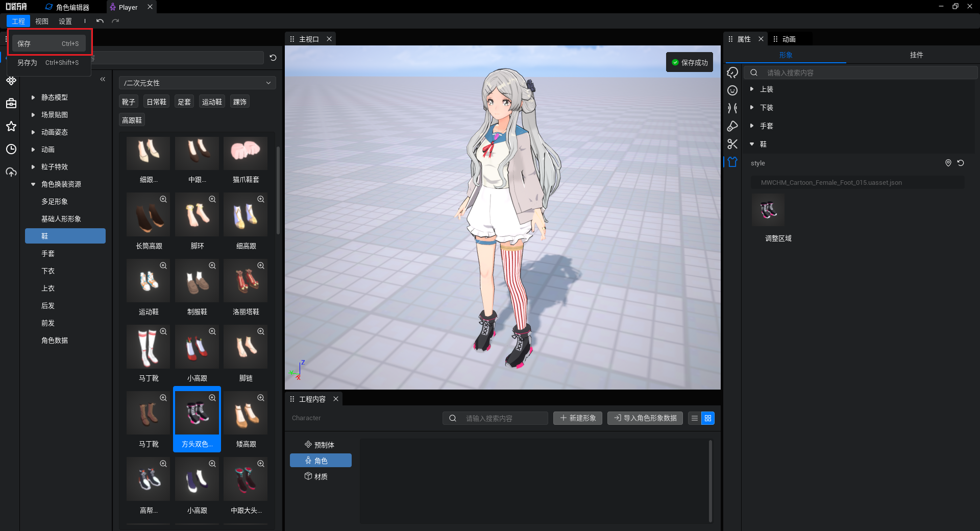Toggle the 足套 filter tag
The width and height of the screenshot is (980, 531).
pyautogui.click(x=184, y=102)
